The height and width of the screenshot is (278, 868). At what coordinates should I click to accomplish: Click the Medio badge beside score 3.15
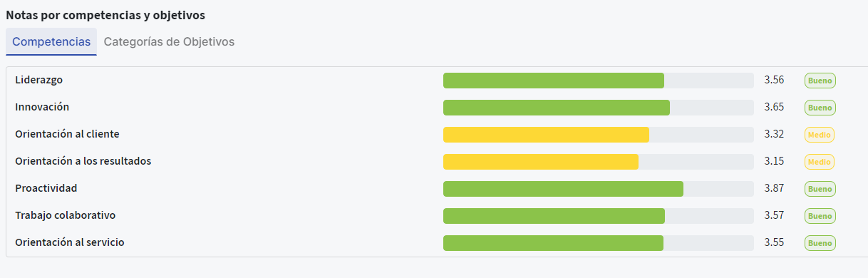click(820, 162)
